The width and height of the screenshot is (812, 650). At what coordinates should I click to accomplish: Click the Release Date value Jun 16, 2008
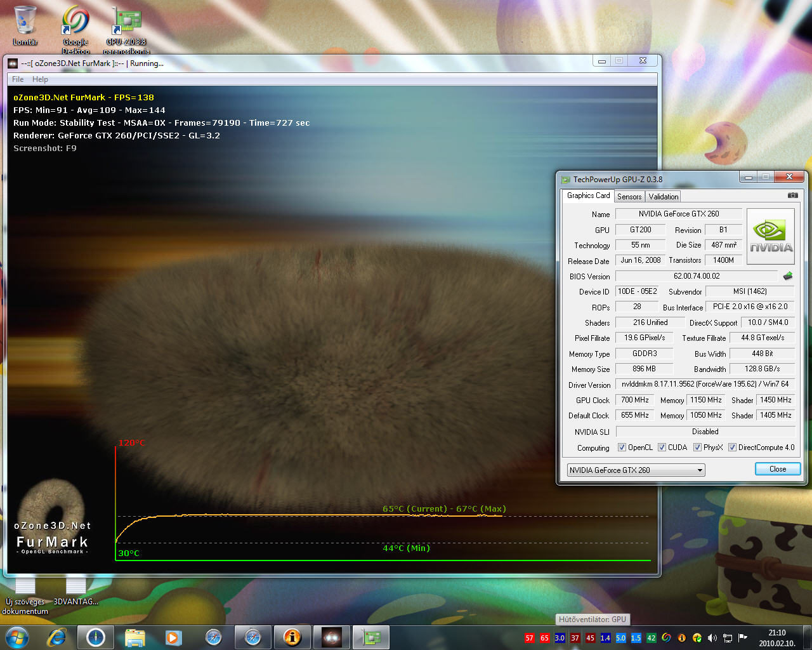(x=640, y=260)
